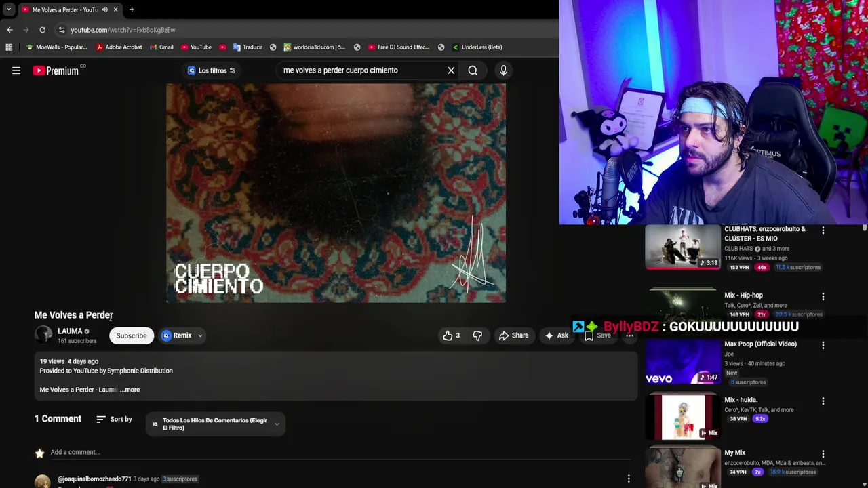The image size is (868, 488).
Task: Dislike the video with thumbs down
Action: pos(477,335)
